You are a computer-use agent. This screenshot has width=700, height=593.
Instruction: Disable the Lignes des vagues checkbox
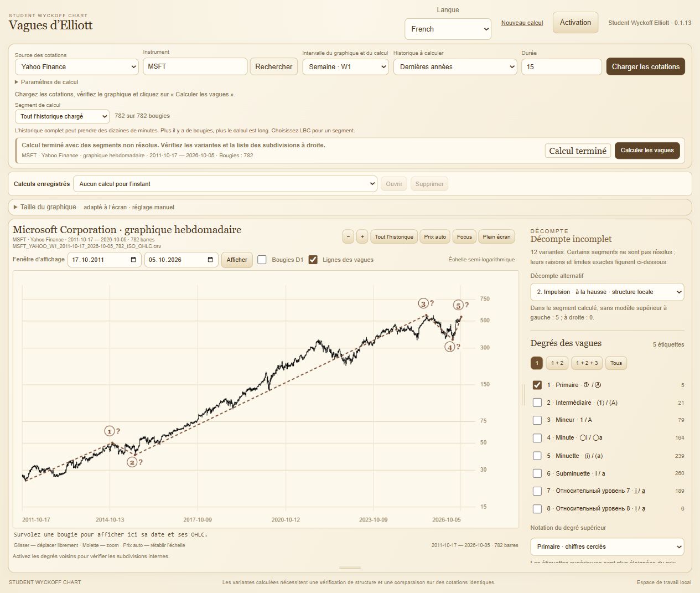(313, 260)
